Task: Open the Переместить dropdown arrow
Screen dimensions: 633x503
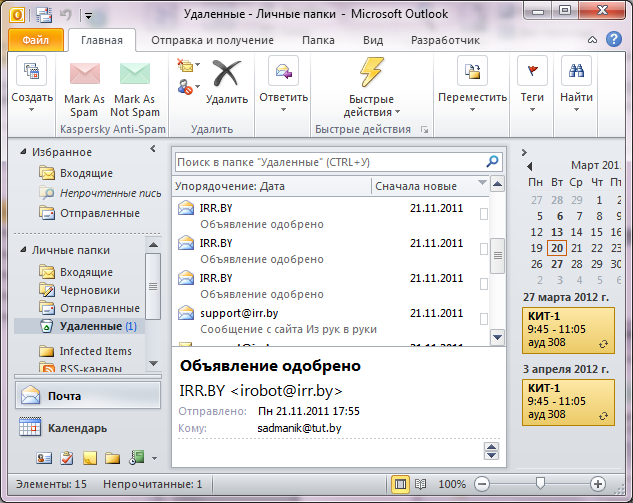Action: tap(472, 109)
